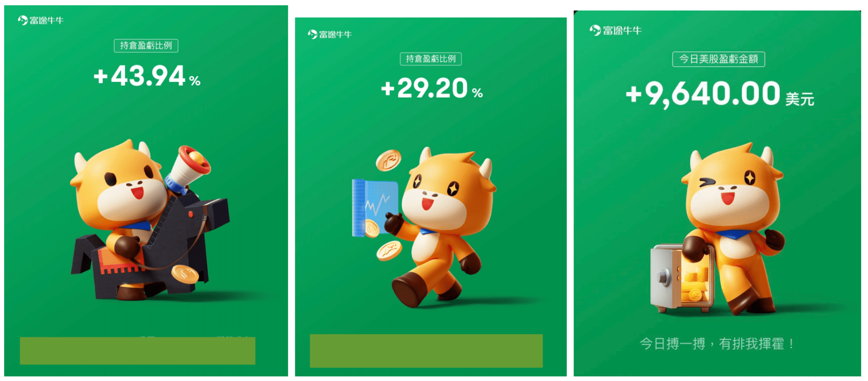Image resolution: width=868 pixels, height=381 pixels.
Task: Click the blue stock chart notebook
Action: [x=374, y=208]
